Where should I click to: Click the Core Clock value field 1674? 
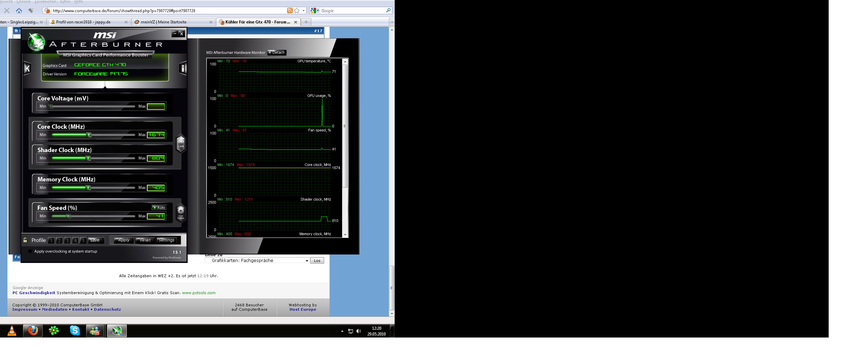(x=156, y=135)
